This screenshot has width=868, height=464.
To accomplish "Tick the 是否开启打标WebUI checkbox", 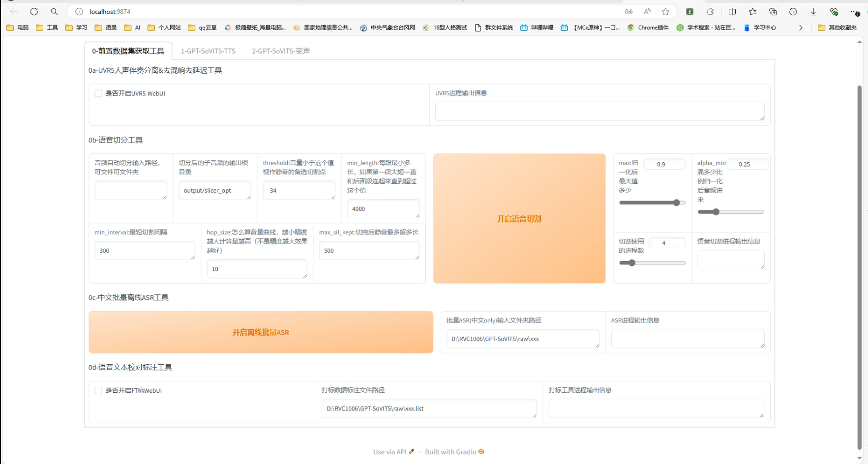I will click(x=98, y=391).
